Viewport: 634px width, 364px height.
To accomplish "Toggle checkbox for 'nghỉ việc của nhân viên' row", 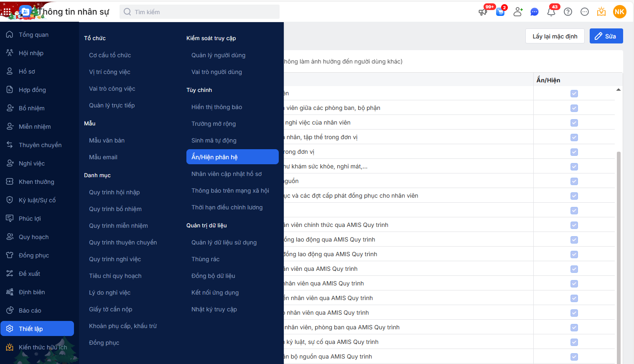I will click(x=574, y=123).
